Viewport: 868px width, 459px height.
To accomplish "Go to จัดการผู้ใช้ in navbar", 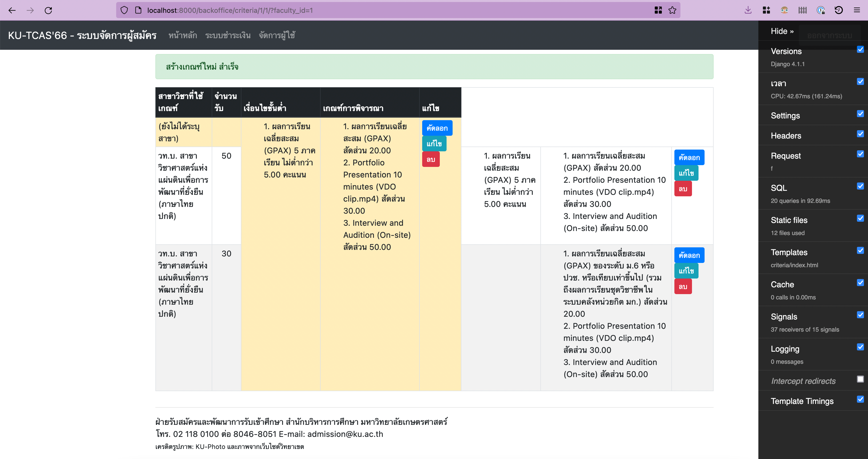I will coord(277,35).
